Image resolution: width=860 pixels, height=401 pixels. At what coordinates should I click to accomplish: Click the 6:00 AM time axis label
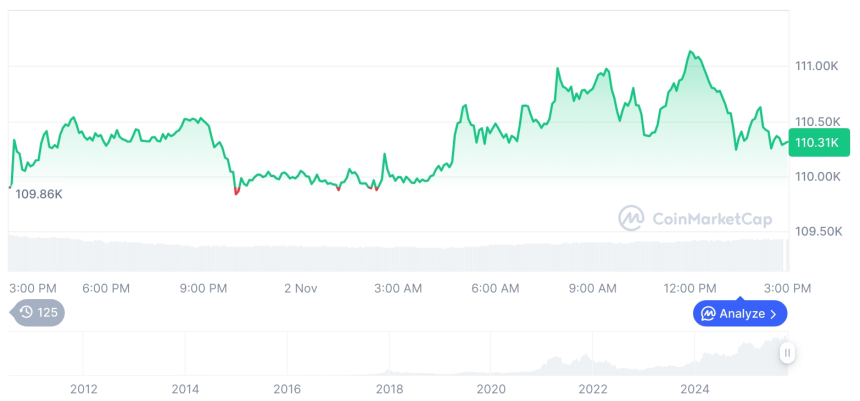pos(495,288)
